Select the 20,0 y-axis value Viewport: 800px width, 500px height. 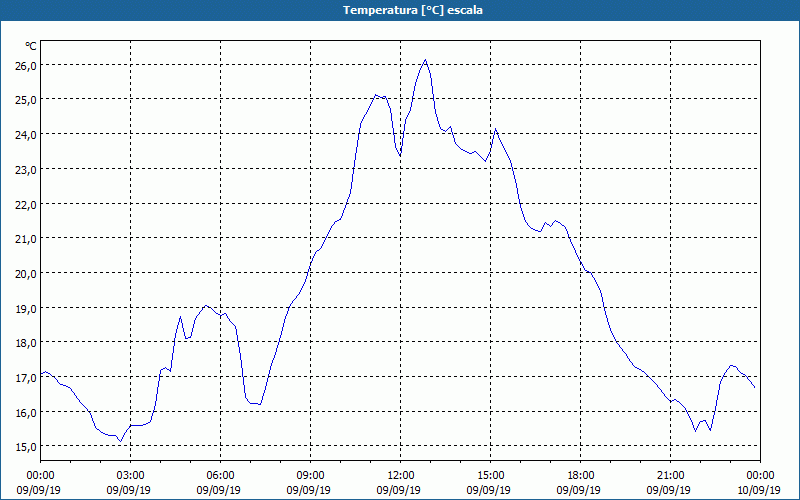(26, 273)
